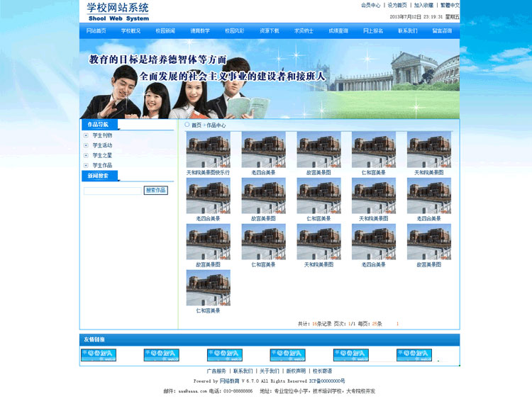
Task: Open the 校园风彩 menu item
Action: click(235, 31)
